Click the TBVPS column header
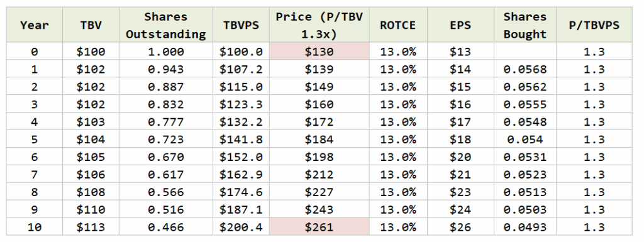This screenshot has width=644, height=242. click(241, 25)
